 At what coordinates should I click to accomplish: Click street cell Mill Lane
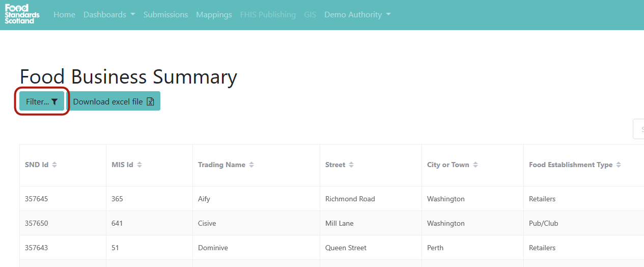click(339, 224)
